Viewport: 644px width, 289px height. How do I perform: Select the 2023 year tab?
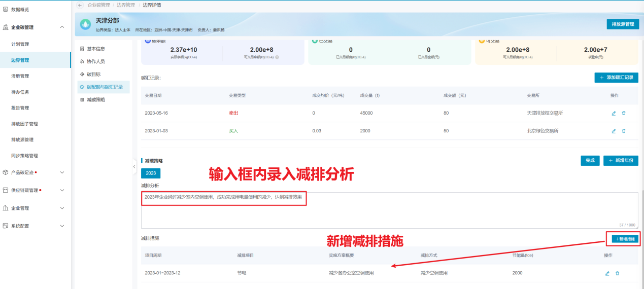click(151, 173)
